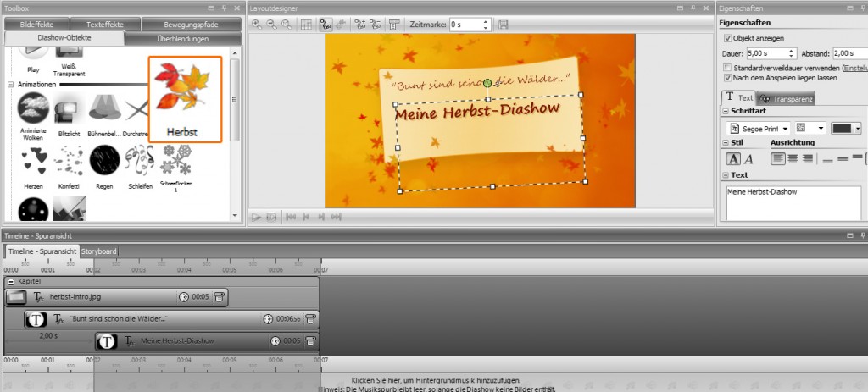This screenshot has height=392, width=868.
Task: Enable Standardverweildauer verwenden checkbox
Action: [x=728, y=67]
